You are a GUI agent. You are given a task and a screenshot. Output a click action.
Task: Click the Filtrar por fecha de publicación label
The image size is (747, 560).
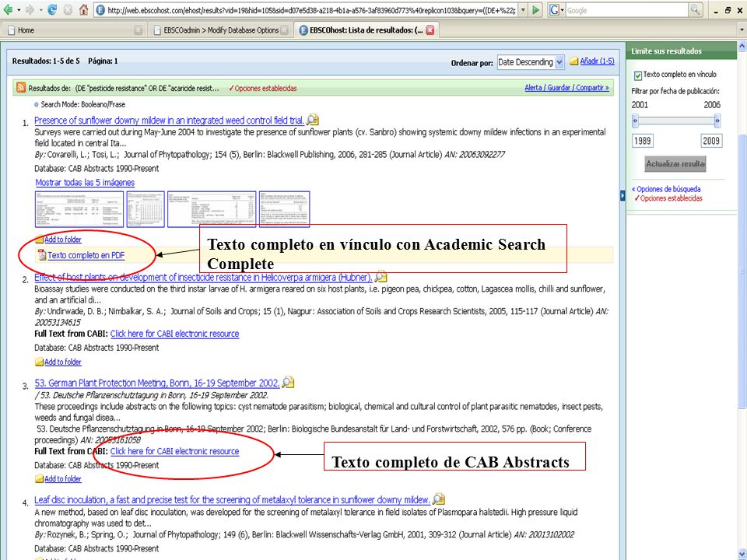tap(675, 91)
